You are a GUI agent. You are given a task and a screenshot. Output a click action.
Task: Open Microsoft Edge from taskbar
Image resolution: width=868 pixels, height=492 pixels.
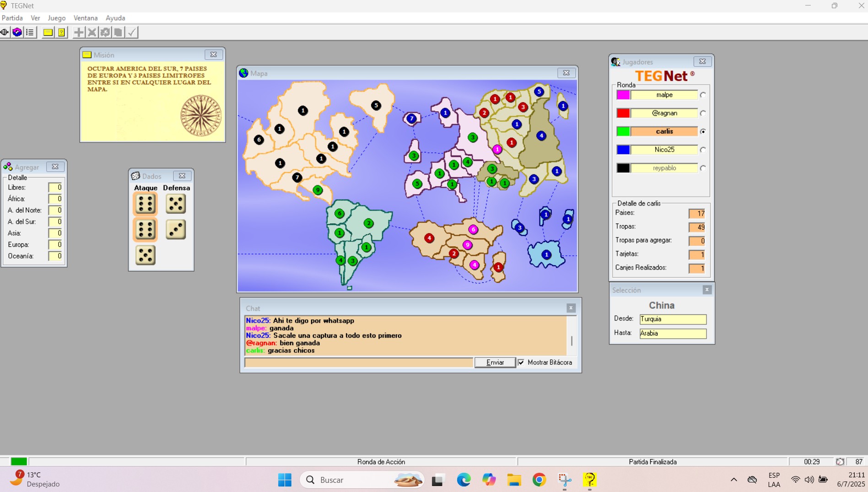coord(464,480)
